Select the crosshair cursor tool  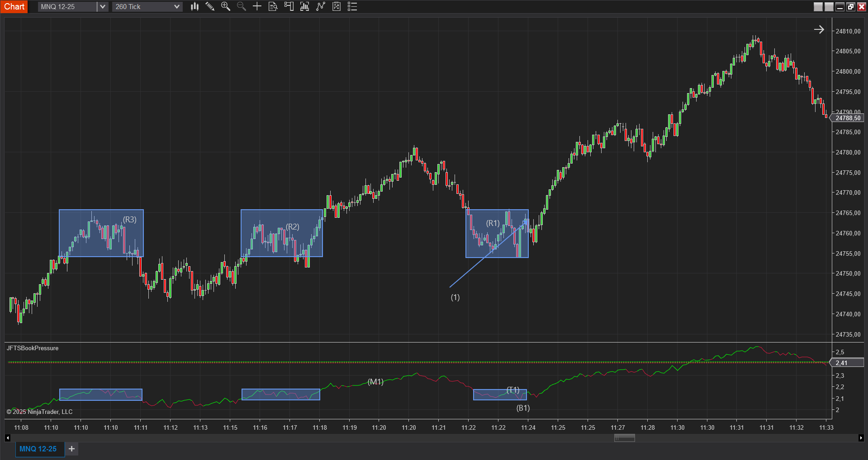[257, 6]
